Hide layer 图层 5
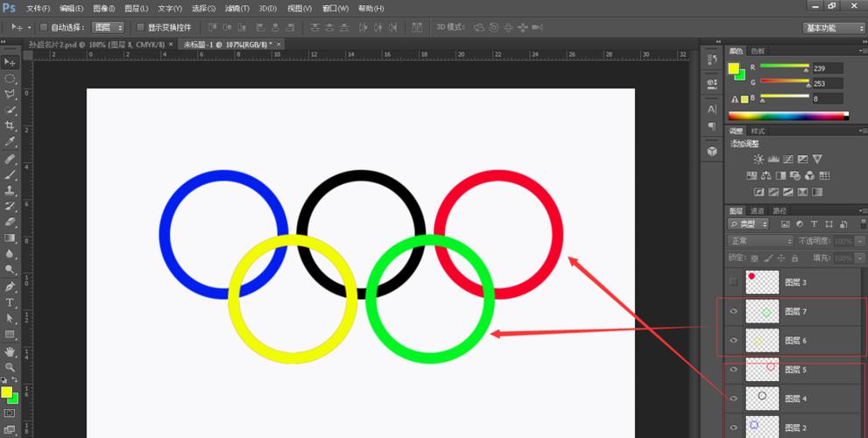 733,370
